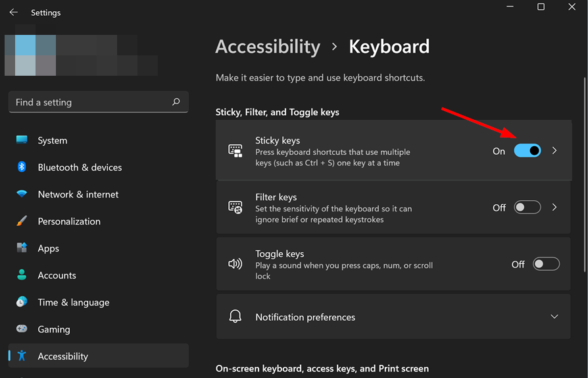Image resolution: width=588 pixels, height=378 pixels.
Task: Click the Accounts person icon
Action: (22, 275)
